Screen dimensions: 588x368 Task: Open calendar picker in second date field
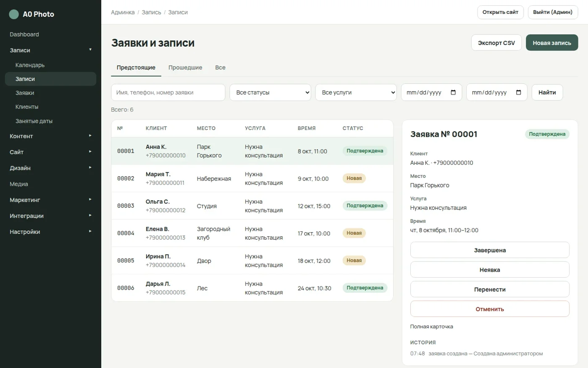pyautogui.click(x=518, y=93)
